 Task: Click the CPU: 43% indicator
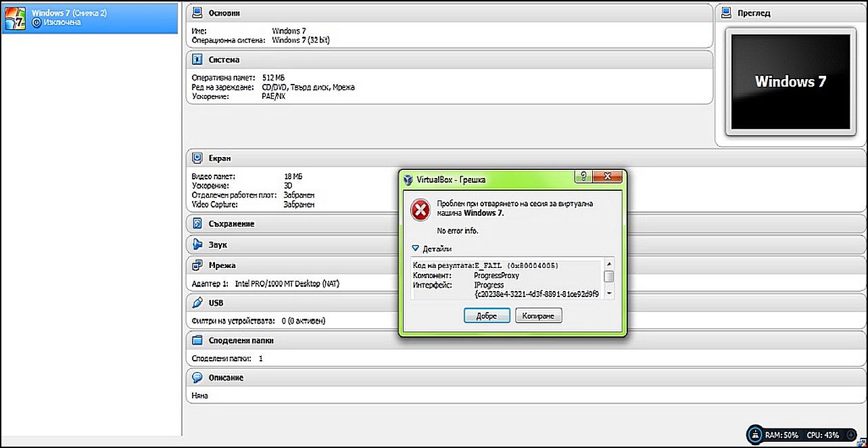coord(823,434)
